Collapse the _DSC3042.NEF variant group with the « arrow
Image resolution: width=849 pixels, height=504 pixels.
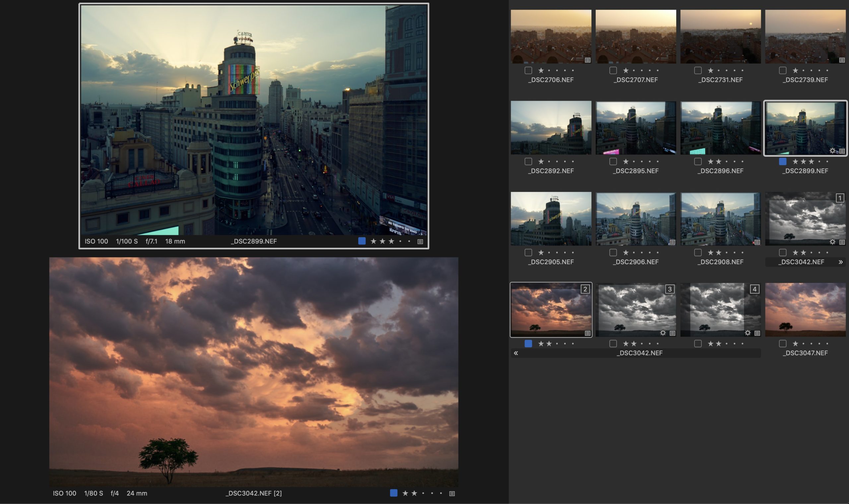pyautogui.click(x=516, y=353)
